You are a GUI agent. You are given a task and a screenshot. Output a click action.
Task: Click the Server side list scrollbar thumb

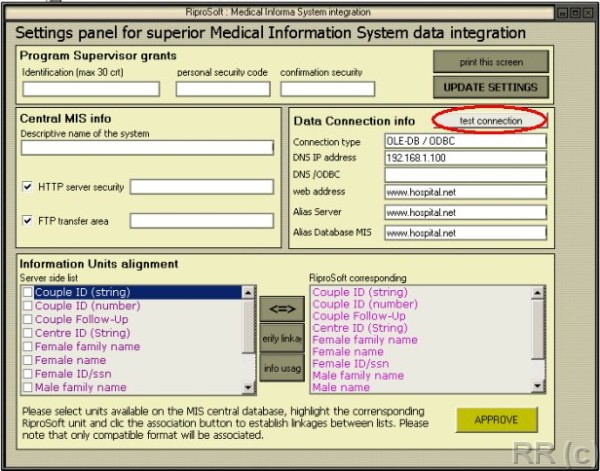point(248,326)
